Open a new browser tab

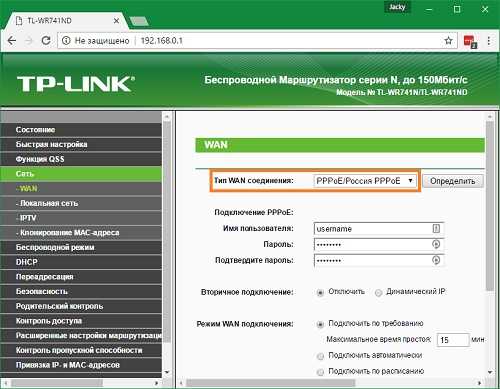click(x=139, y=21)
